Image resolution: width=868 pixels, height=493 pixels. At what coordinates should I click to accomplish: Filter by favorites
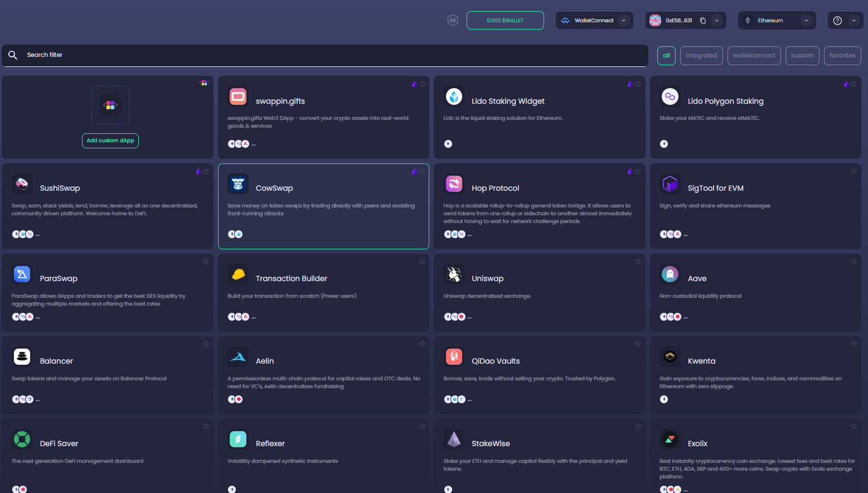pyautogui.click(x=842, y=56)
